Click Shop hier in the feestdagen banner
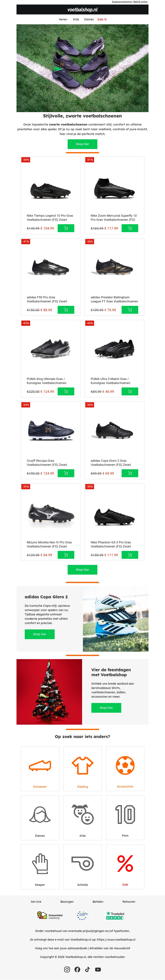 coord(106,708)
